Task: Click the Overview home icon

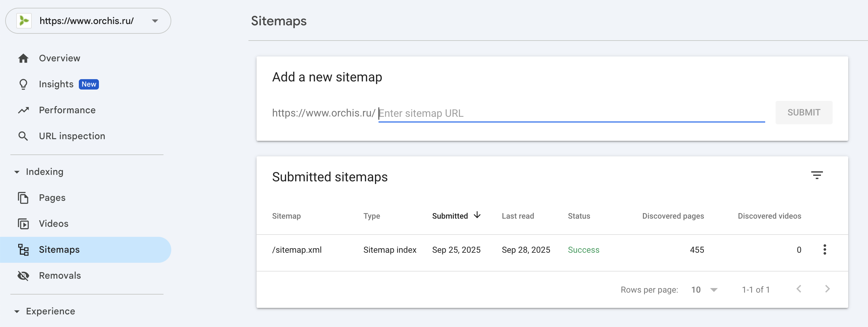Action: tap(23, 58)
